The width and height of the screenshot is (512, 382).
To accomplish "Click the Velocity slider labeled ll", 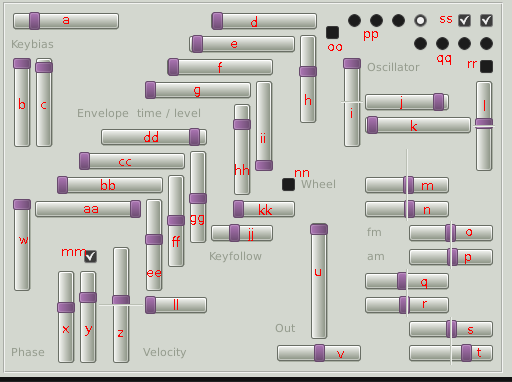I will pyautogui.click(x=176, y=305).
